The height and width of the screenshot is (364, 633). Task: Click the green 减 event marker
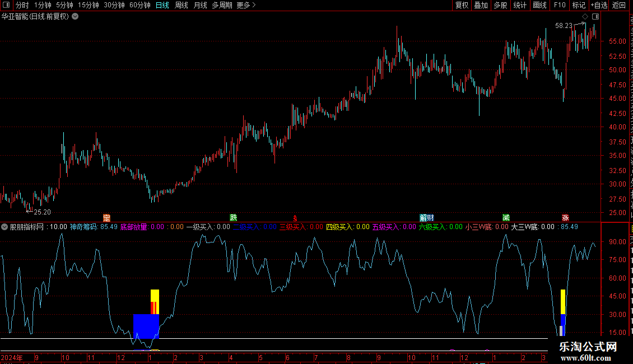506,218
